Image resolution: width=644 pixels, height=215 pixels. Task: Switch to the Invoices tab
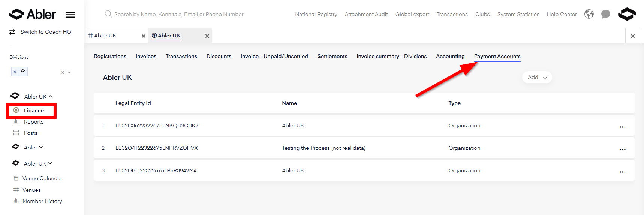(146, 56)
